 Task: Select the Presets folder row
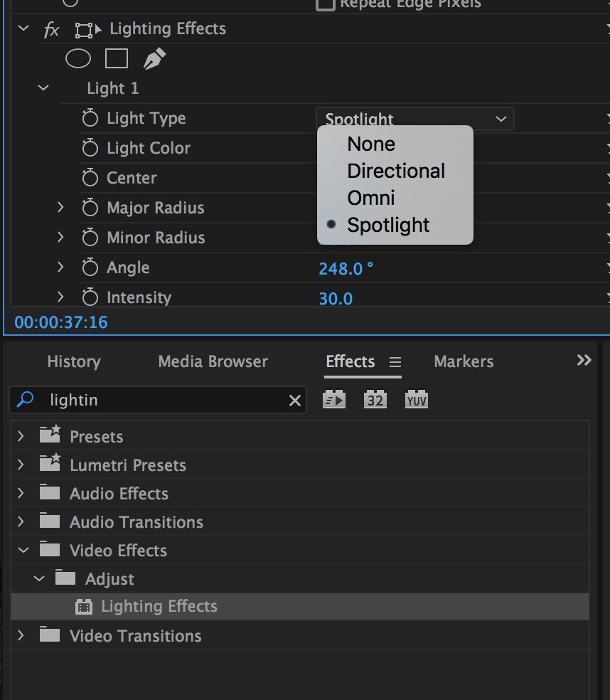[300, 436]
